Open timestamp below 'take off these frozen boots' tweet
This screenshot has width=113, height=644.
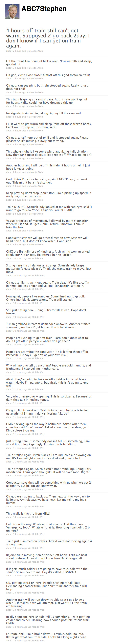(x=16, y=131)
